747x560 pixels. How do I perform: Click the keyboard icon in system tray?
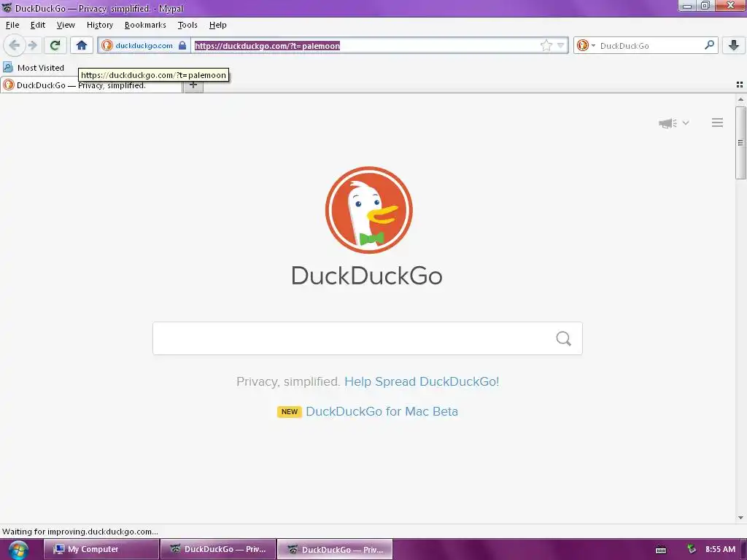661,550
